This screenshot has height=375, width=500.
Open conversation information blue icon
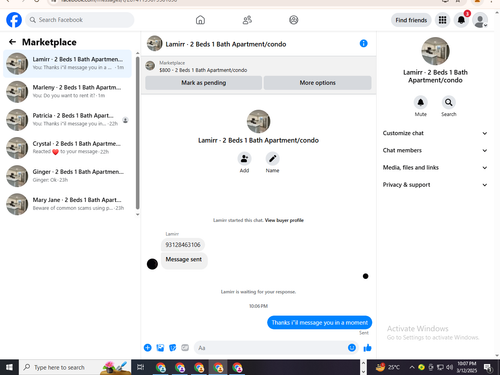tap(364, 43)
